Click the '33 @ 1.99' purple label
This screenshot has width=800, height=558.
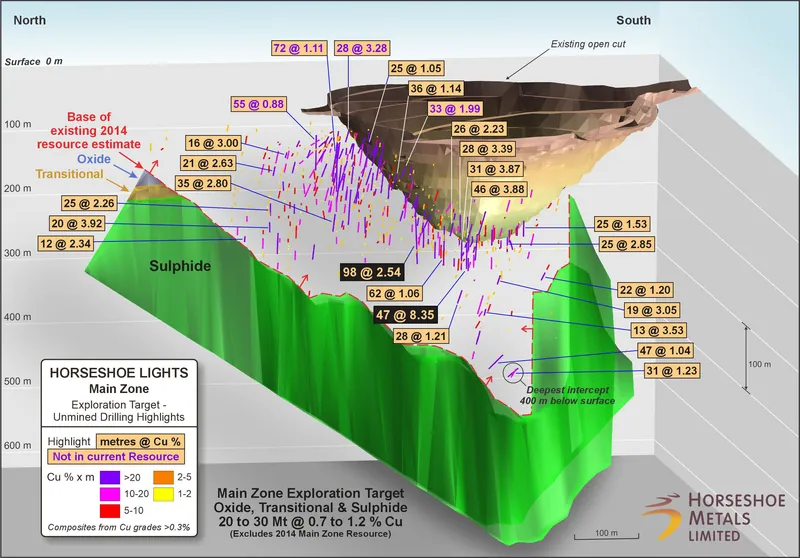455,109
